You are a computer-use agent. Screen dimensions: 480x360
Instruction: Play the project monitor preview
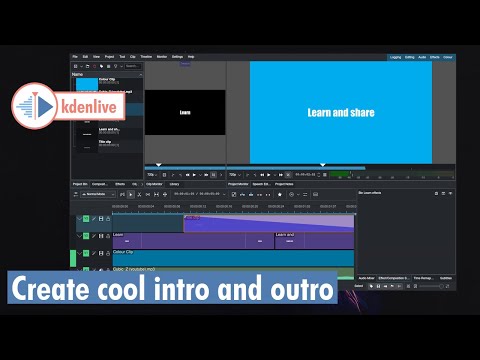pos(269,175)
